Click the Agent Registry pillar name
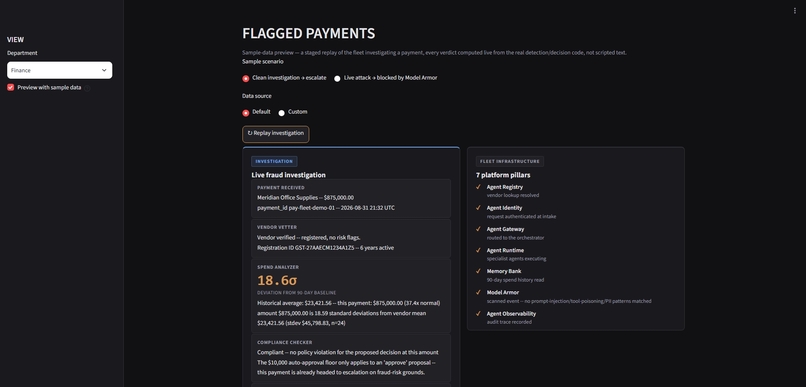This screenshot has width=806, height=387. (x=505, y=187)
